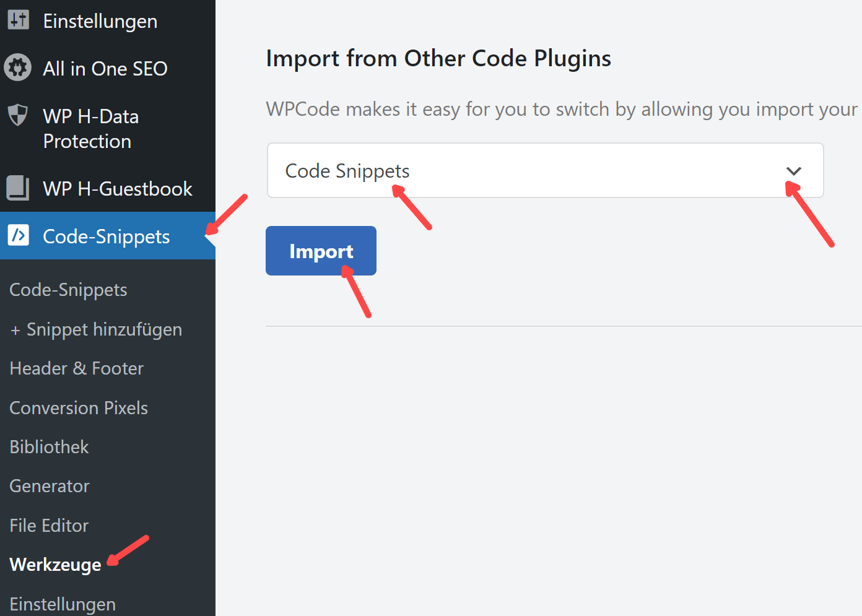Click '+ Snippet hinzufügen' to add snippet

(96, 329)
